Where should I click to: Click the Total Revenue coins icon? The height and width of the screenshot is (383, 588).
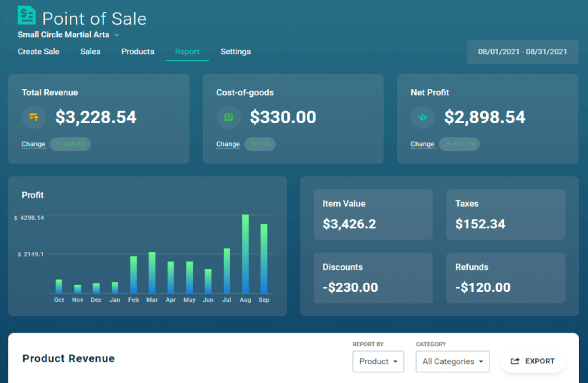pos(34,117)
